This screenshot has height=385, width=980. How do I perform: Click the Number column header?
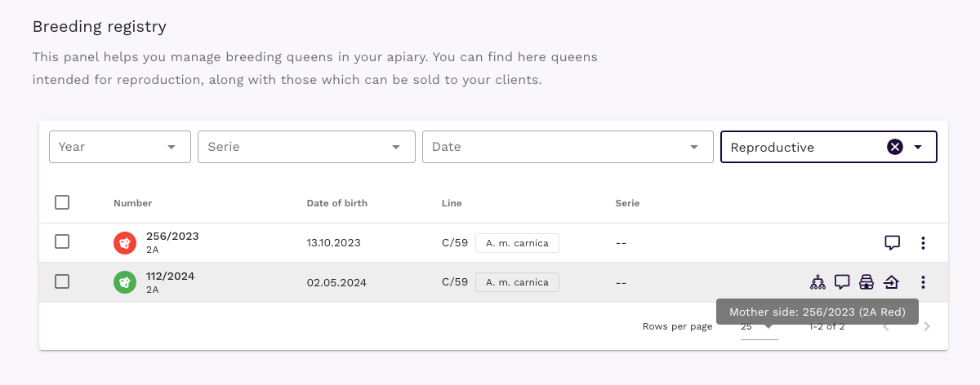132,203
